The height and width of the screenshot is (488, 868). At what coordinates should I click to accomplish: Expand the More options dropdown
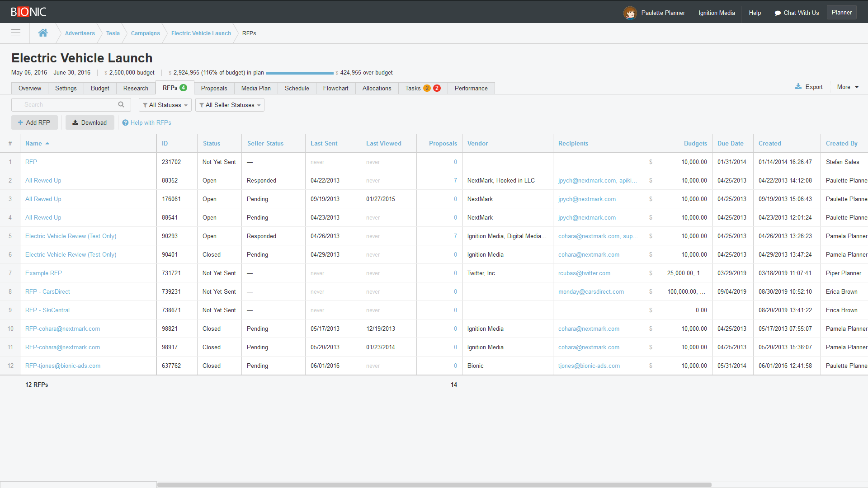coord(847,87)
